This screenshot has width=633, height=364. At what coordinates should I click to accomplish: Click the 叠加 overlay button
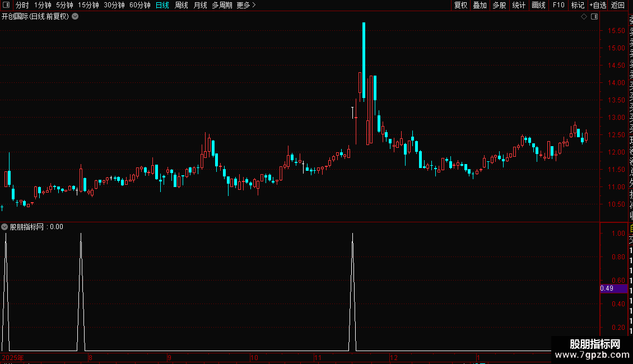pyautogui.click(x=480, y=5)
